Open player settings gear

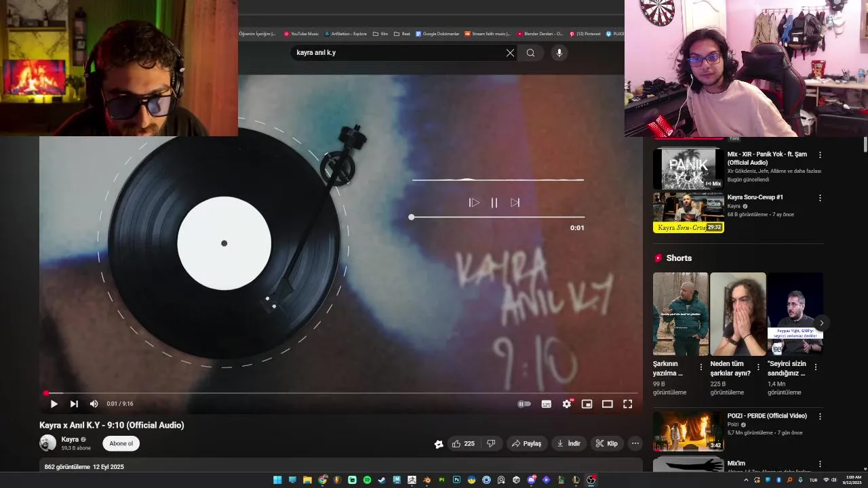567,404
